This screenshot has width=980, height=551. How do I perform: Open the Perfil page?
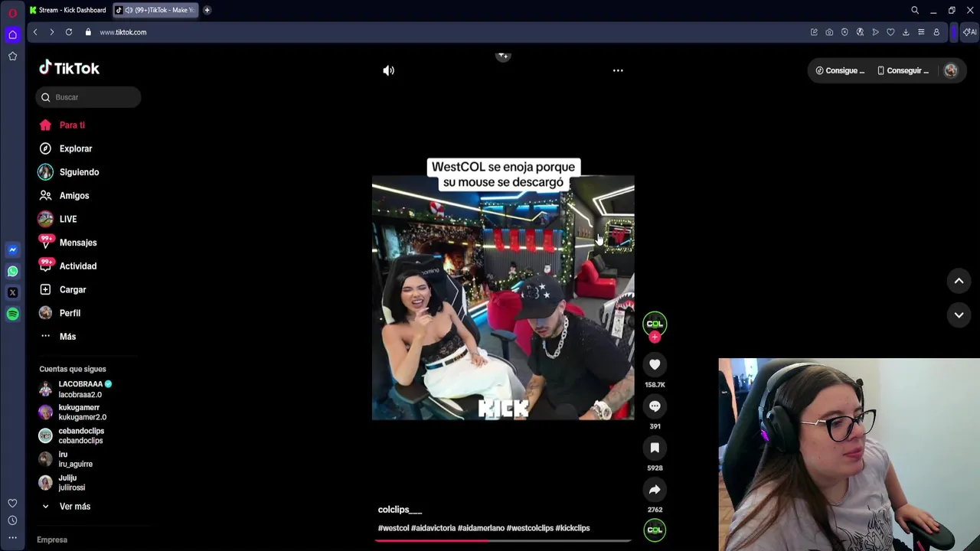[70, 313]
